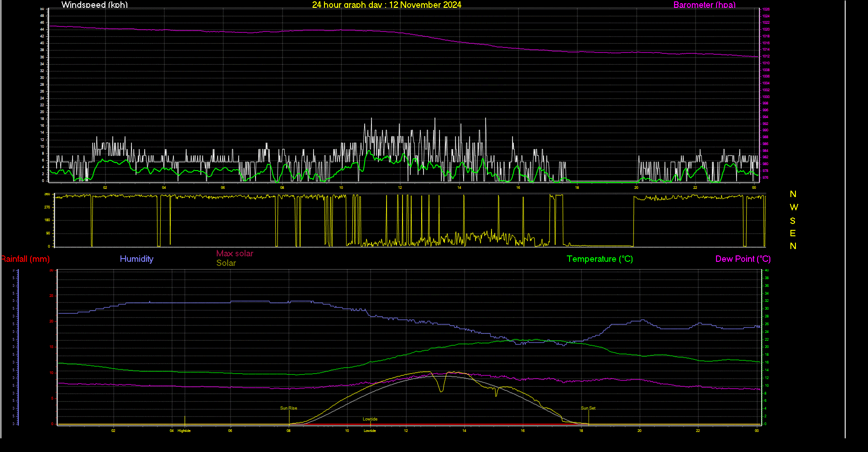This screenshot has height=452, width=868.
Task: Click the "Barometer (hpa)" label
Action: [705, 5]
